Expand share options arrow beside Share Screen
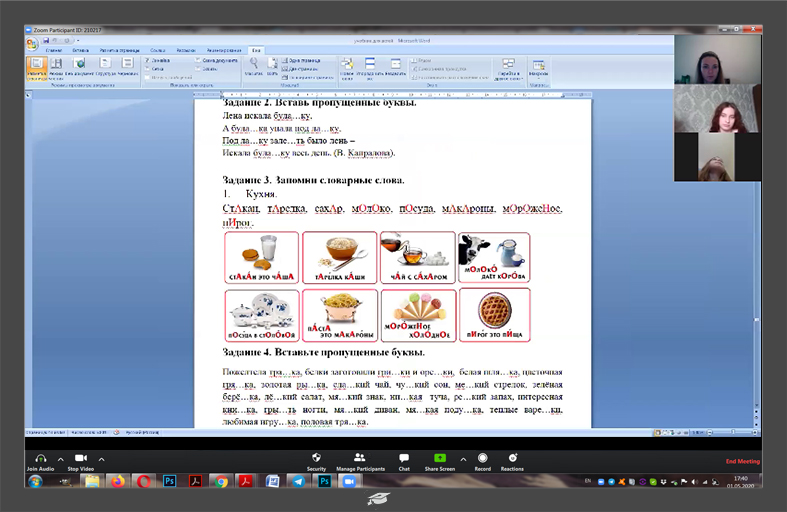Image resolution: width=787 pixels, height=512 pixels. tap(463, 459)
